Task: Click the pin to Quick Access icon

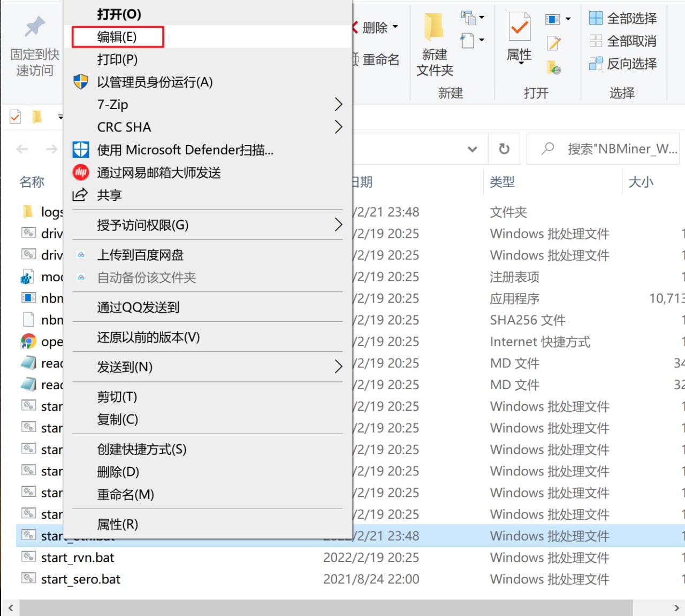Action: click(35, 27)
